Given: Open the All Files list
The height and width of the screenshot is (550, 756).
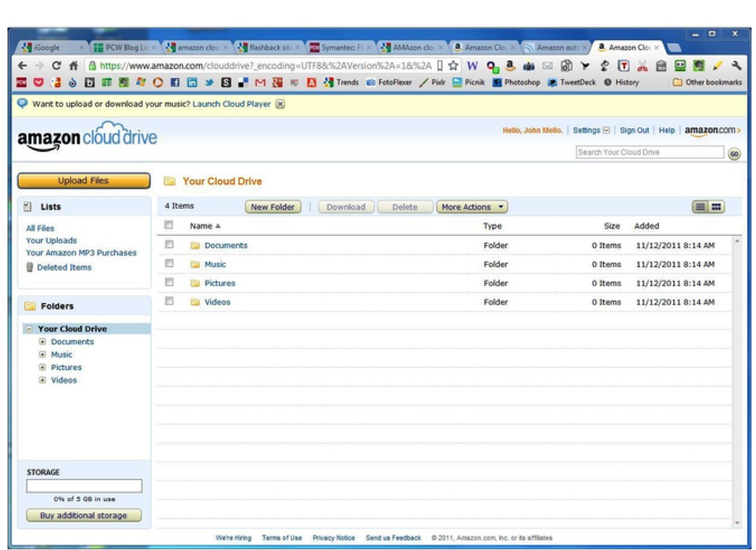Looking at the screenshot, I should tap(40, 228).
